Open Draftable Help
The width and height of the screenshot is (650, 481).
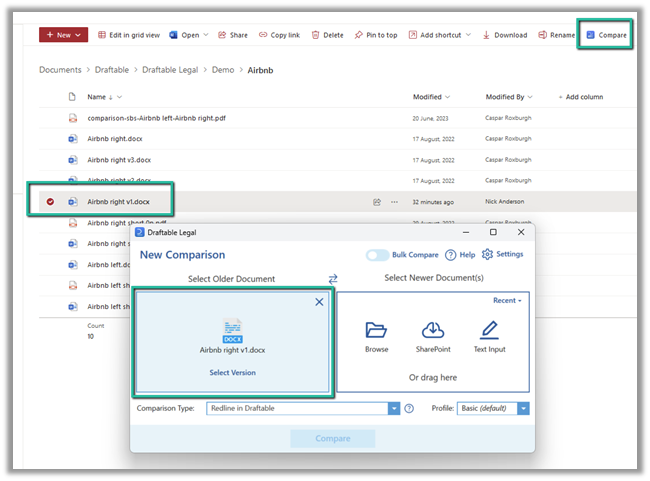460,255
